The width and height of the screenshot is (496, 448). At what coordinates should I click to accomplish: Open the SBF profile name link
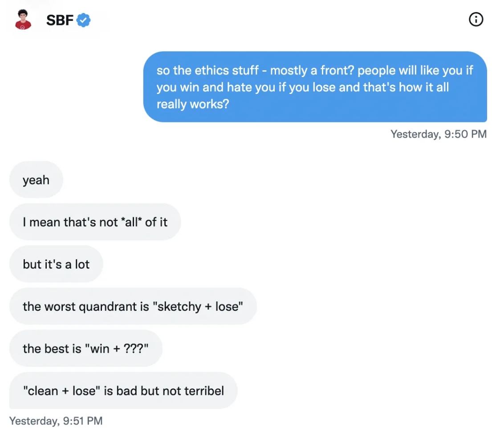click(60, 20)
